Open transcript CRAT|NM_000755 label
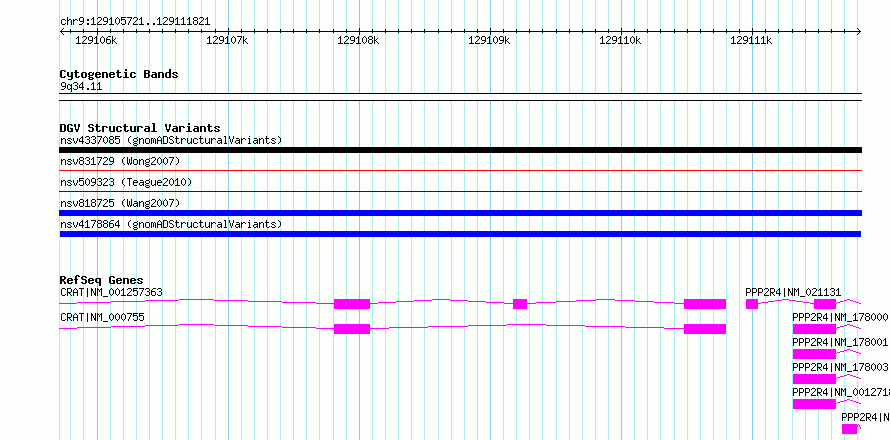 point(102,317)
